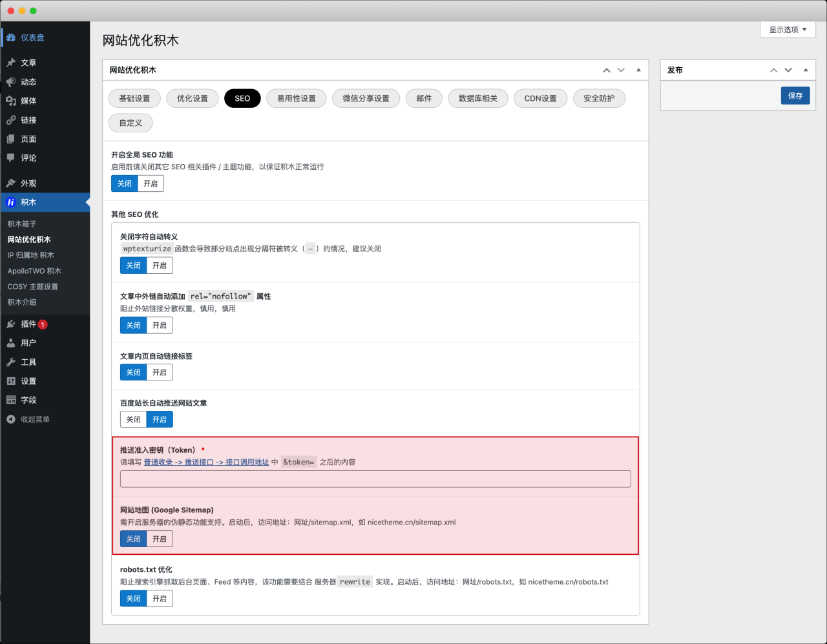Image resolution: width=827 pixels, height=644 pixels.
Task: Collapse the 网站优化积木 panel triangle
Action: tap(638, 69)
